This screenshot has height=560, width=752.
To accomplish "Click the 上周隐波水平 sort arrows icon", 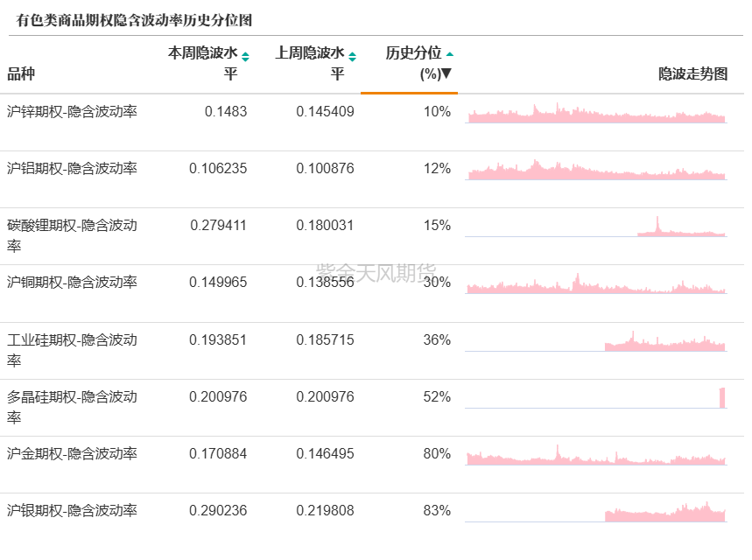I will (352, 57).
